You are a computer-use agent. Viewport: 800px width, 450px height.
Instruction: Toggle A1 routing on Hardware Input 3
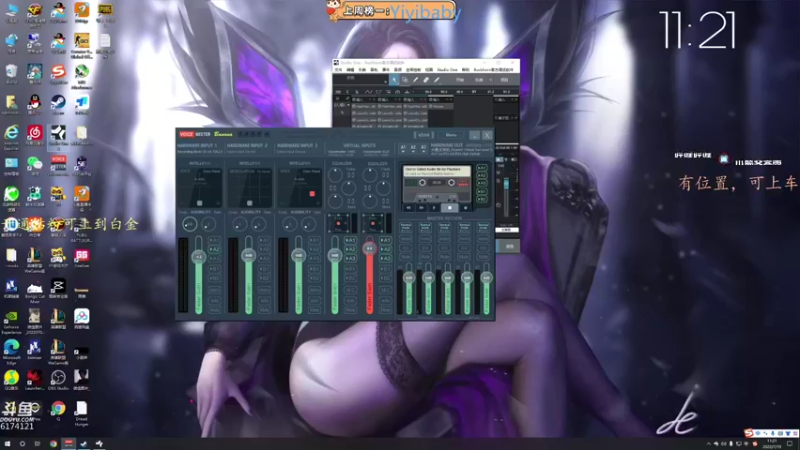(x=314, y=240)
